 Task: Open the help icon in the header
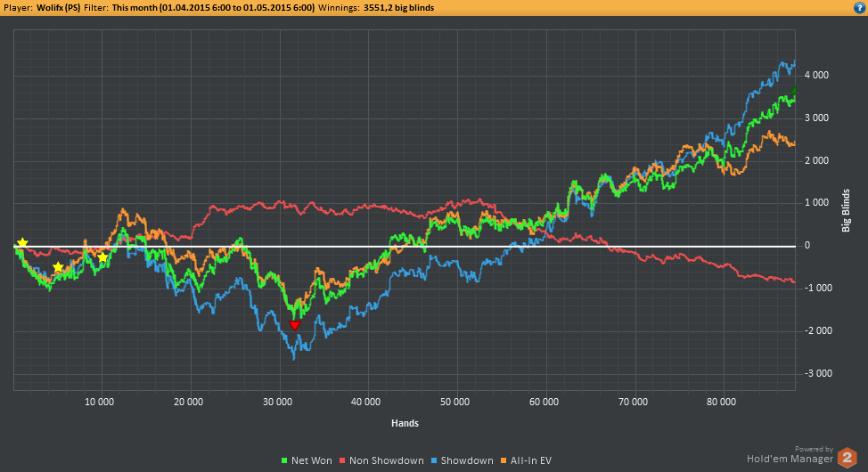[x=860, y=8]
